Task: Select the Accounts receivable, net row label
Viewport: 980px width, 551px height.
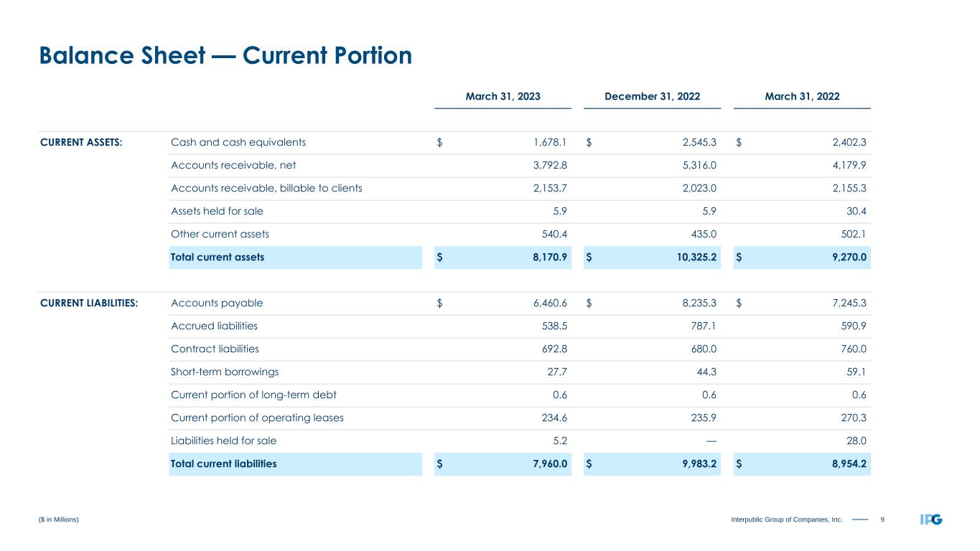Action: 233,165
